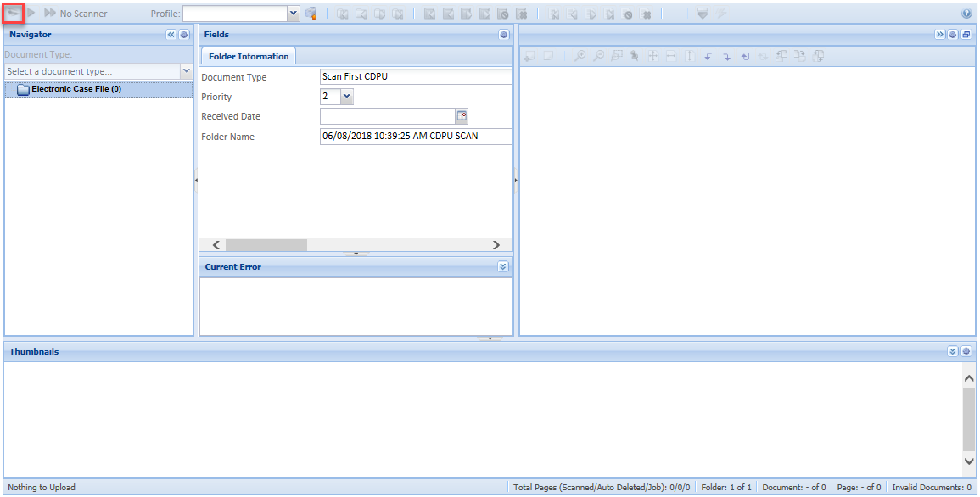This screenshot has height=497, width=980.
Task: Collapse the Thumbnails panel
Action: 953,351
